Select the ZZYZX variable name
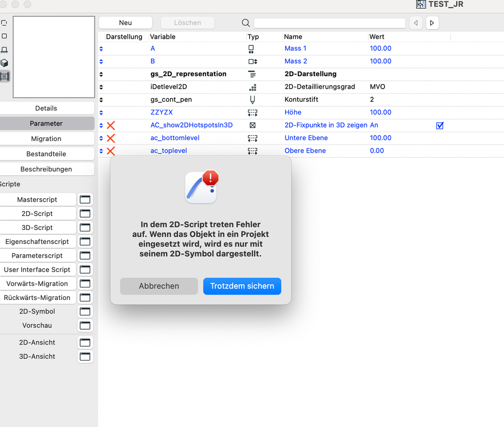504x427 pixels. [x=161, y=112]
